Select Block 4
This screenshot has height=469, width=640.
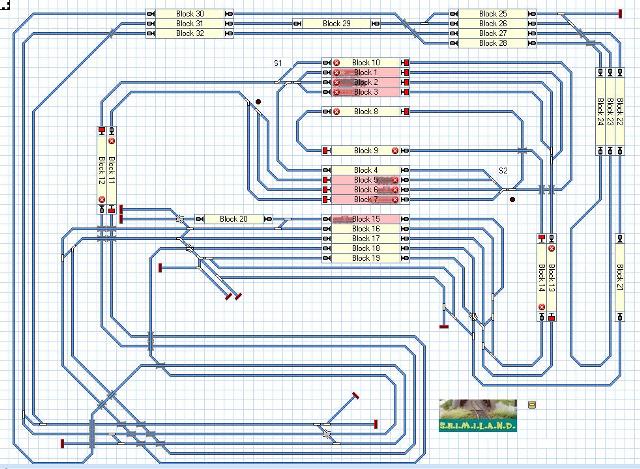(x=366, y=170)
